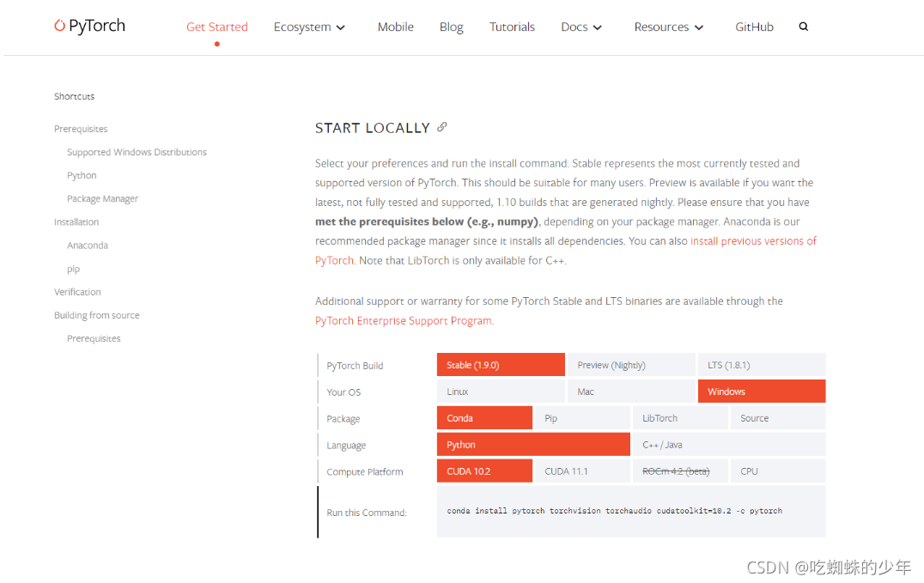Image resolution: width=924 pixels, height=583 pixels.
Task: Choose C++ / Java as the language
Action: click(729, 445)
